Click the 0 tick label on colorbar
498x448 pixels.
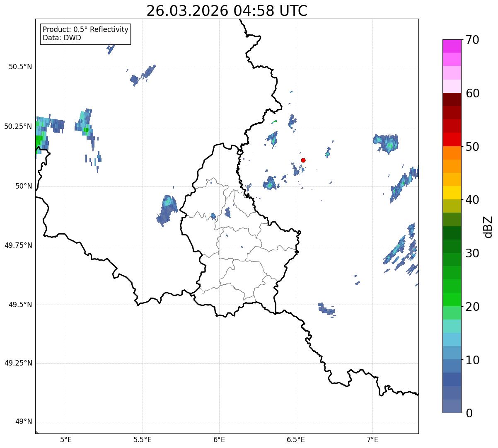point(469,413)
